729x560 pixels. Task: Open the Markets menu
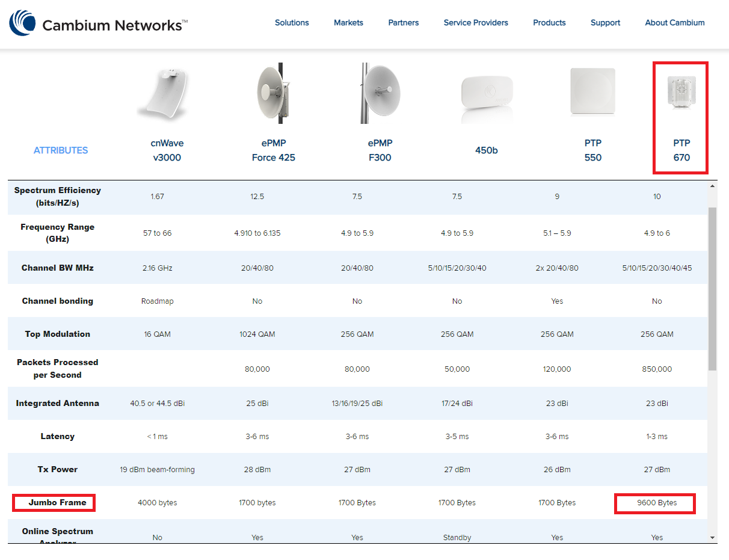(x=348, y=23)
